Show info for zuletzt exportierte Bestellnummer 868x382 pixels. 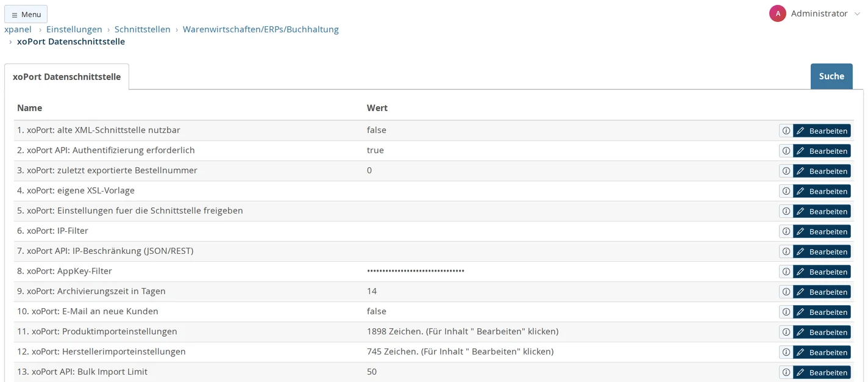pyautogui.click(x=786, y=171)
